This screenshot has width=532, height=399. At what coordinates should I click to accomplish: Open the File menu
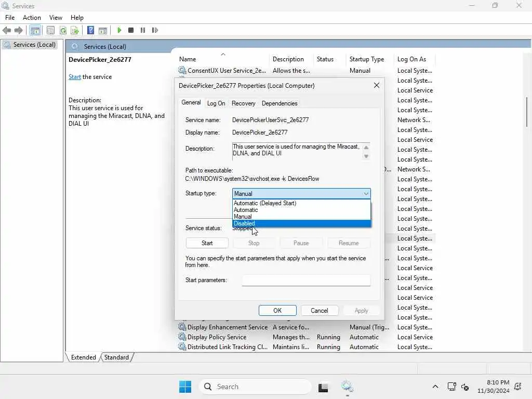pyautogui.click(x=10, y=18)
